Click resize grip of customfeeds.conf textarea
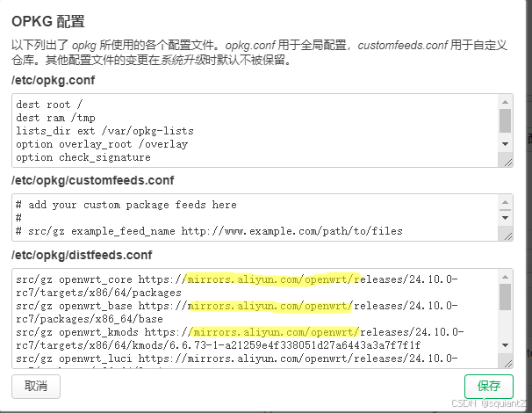This screenshot has height=413, width=532. pos(508,236)
